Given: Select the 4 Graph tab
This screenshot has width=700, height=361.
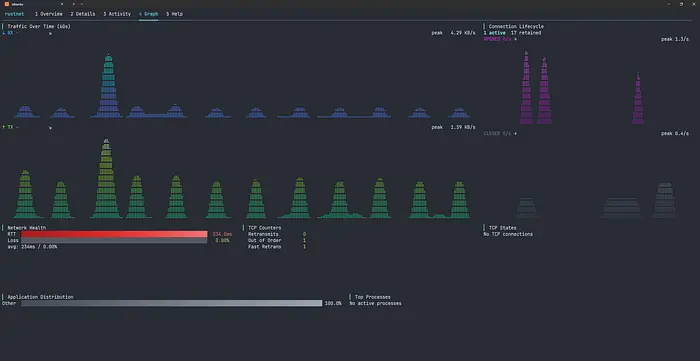Looking at the screenshot, I should 148,14.
